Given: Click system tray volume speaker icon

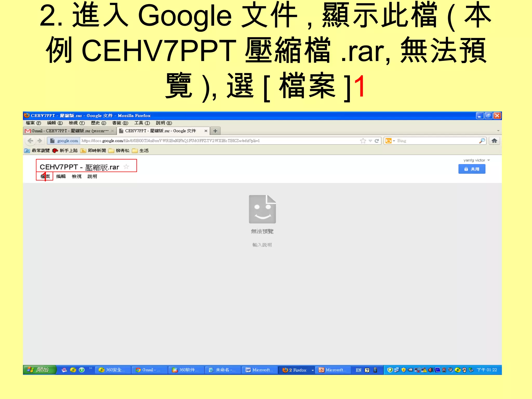Looking at the screenshot, I should 430,370.
